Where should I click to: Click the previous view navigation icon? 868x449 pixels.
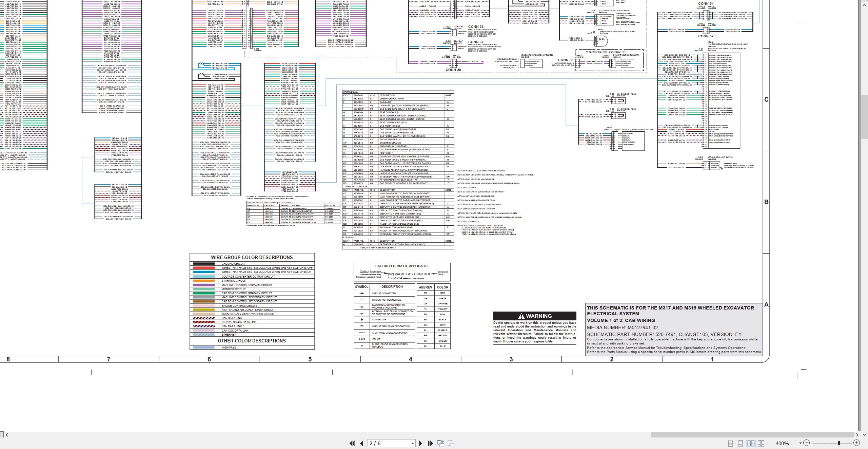pyautogui.click(x=441, y=443)
